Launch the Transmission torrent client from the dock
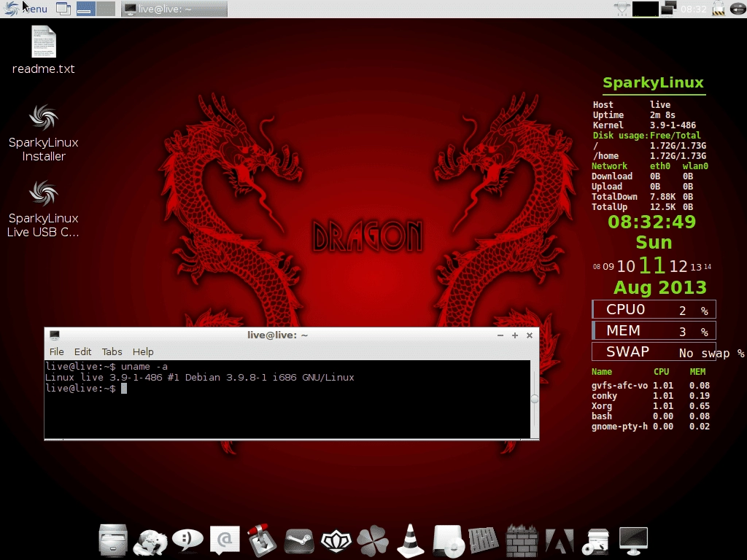747x560 pixels. click(261, 540)
